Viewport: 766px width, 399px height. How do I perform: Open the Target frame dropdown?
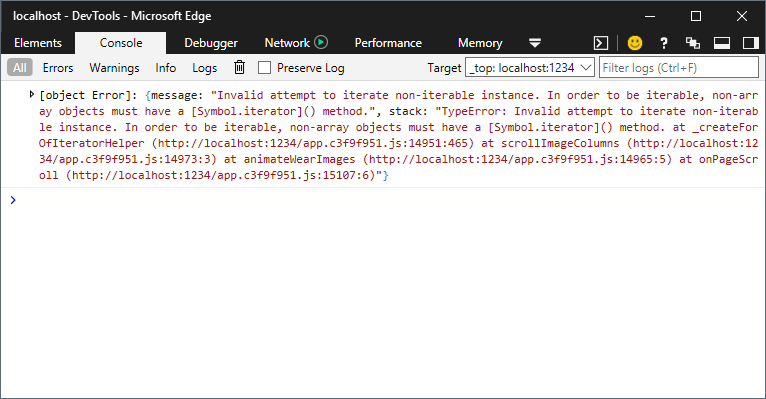coord(530,67)
